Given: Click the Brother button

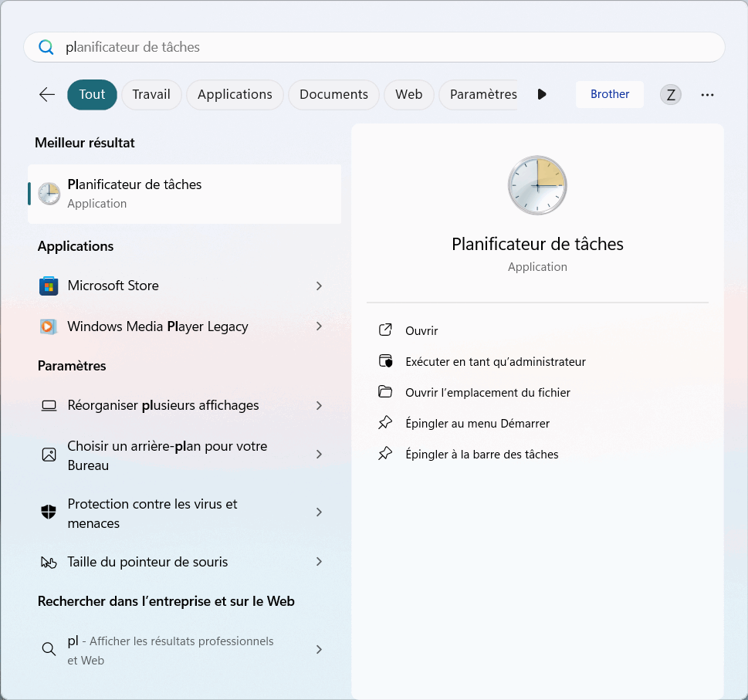Looking at the screenshot, I should 610,94.
